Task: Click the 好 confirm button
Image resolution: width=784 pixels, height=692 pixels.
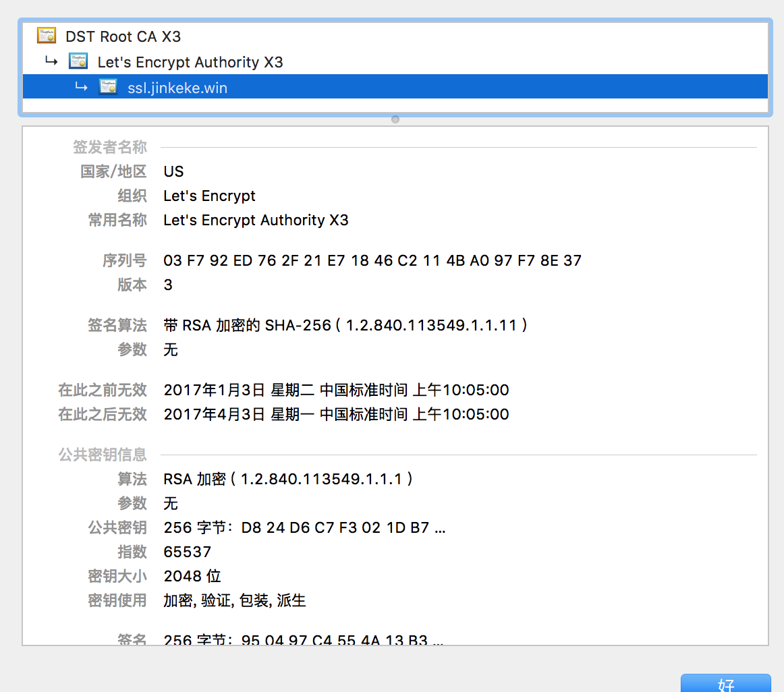Action: [x=725, y=683]
